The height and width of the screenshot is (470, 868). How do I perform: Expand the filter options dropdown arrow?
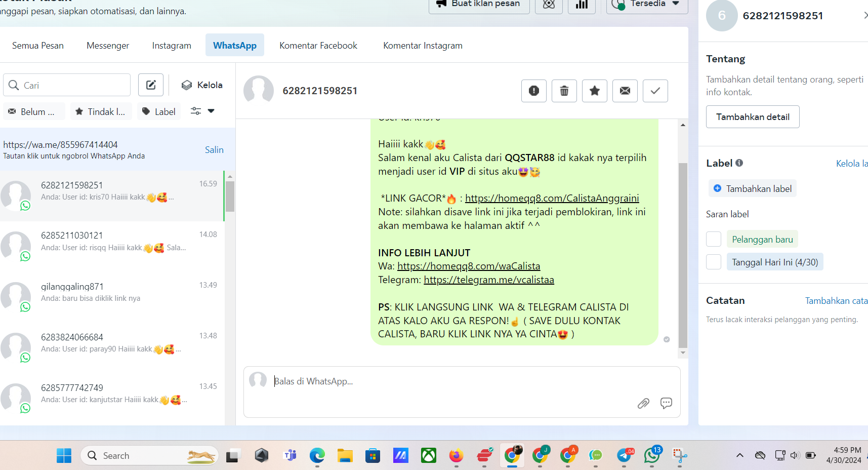click(211, 111)
